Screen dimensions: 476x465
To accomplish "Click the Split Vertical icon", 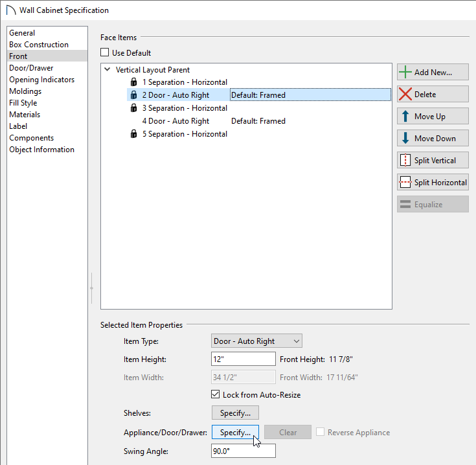I will [405, 160].
